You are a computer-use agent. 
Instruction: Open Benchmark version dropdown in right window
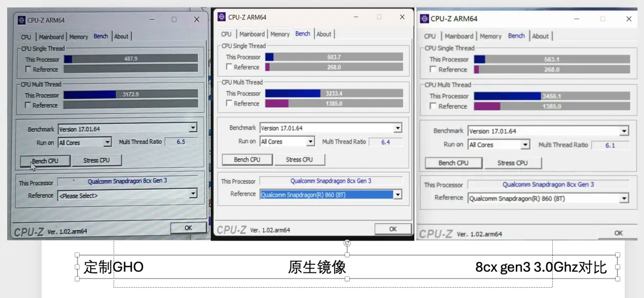click(624, 131)
